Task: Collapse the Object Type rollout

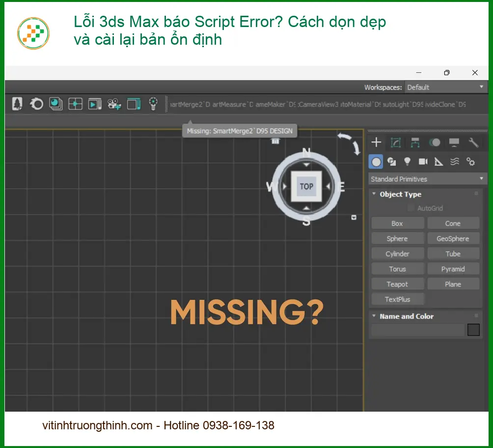Action: (374, 194)
